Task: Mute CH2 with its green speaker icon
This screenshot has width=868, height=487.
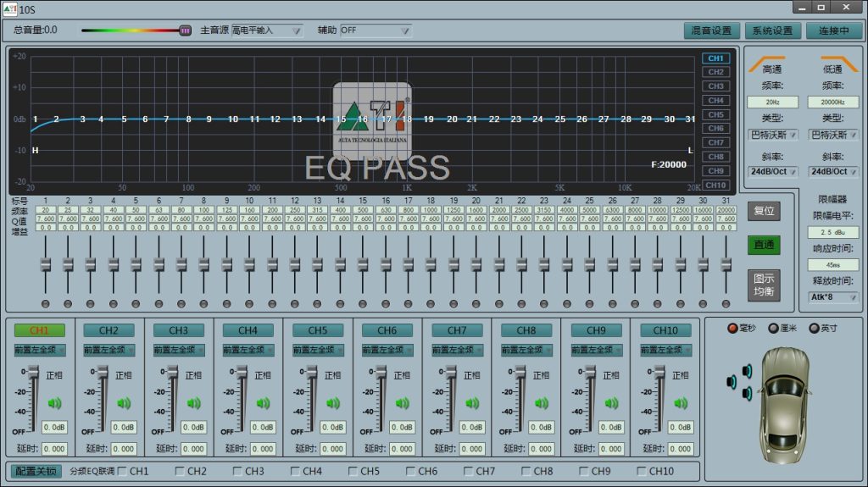Action: (x=124, y=403)
